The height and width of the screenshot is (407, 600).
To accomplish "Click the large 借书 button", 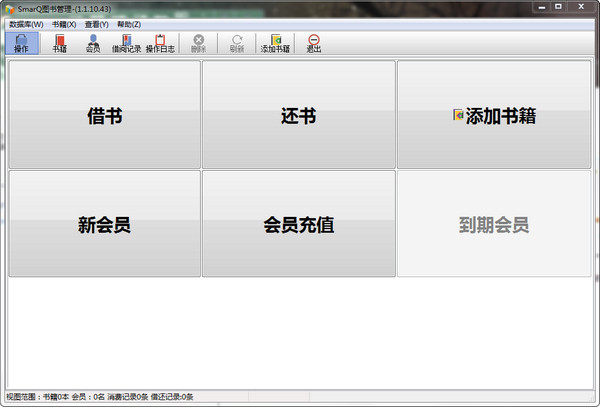I will click(105, 114).
